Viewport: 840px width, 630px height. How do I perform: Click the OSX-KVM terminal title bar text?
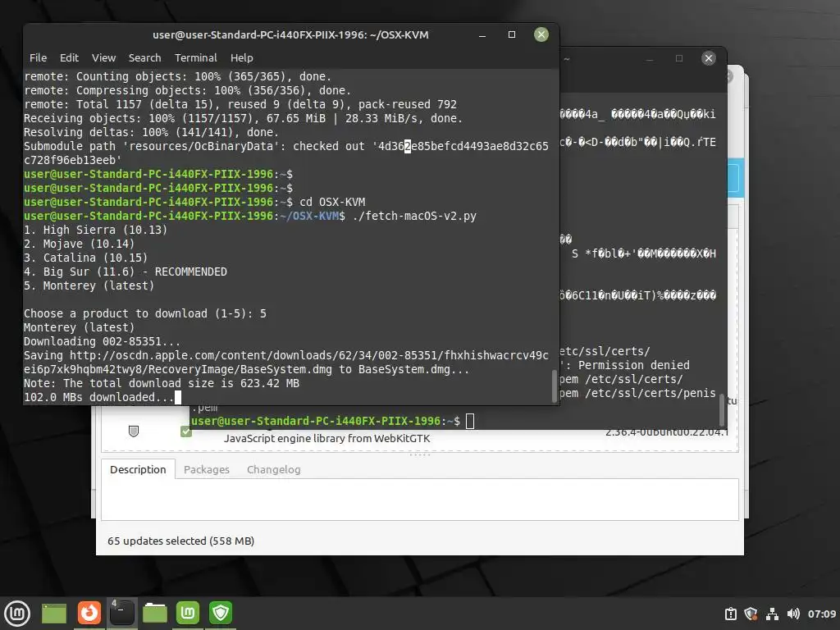coord(290,34)
